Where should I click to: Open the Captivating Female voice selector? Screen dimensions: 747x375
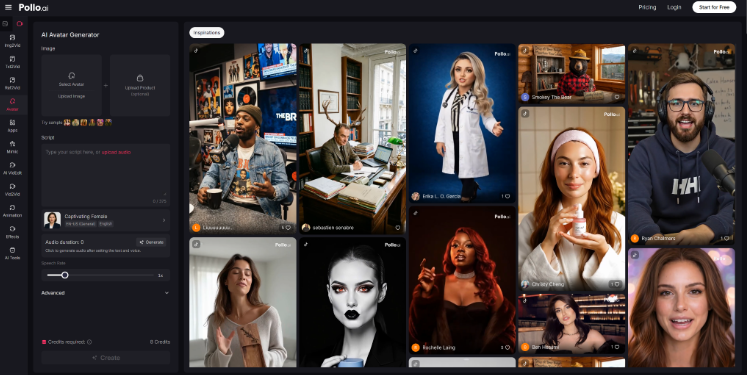[105, 220]
